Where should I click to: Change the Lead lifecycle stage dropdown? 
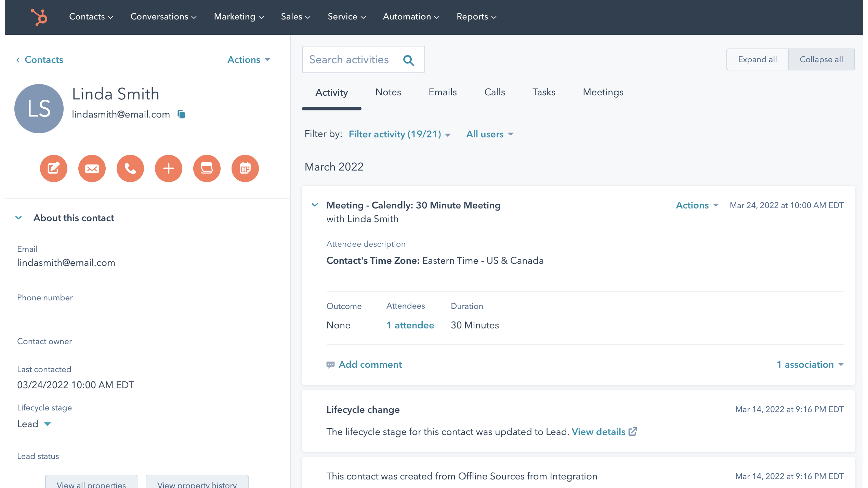[34, 424]
